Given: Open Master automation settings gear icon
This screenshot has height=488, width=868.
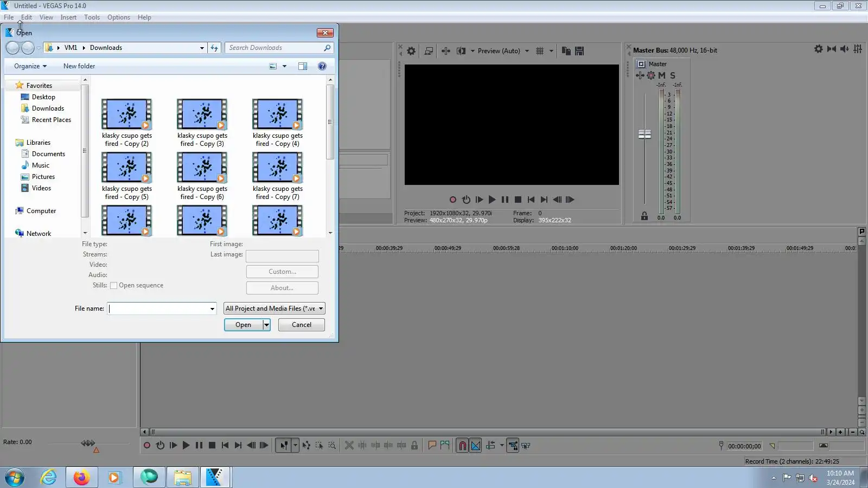Looking at the screenshot, I should [651, 75].
